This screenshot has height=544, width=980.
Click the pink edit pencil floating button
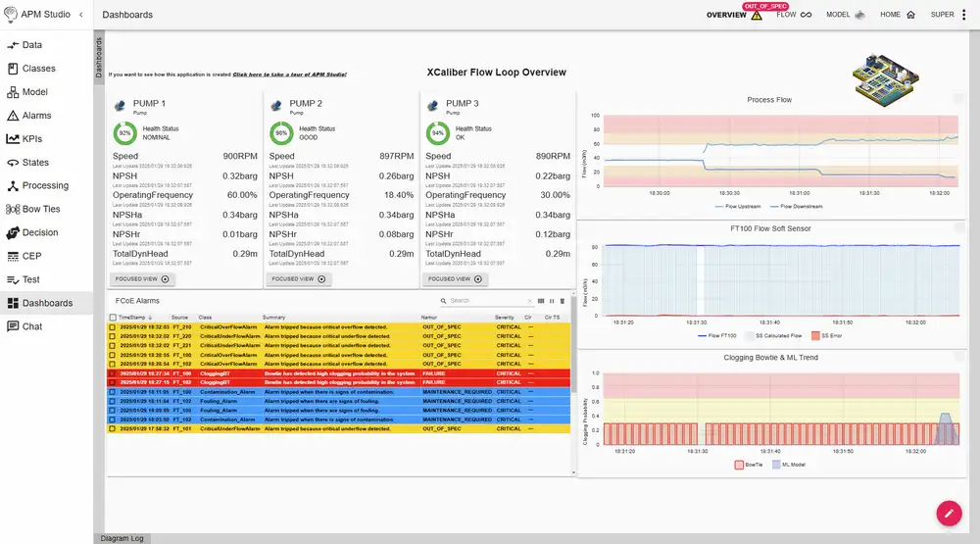pos(949,514)
